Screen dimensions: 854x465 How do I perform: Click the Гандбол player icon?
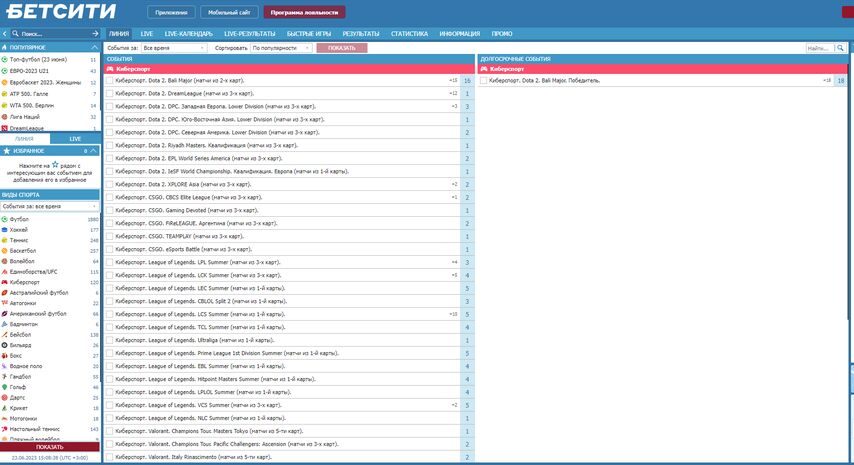(4, 376)
